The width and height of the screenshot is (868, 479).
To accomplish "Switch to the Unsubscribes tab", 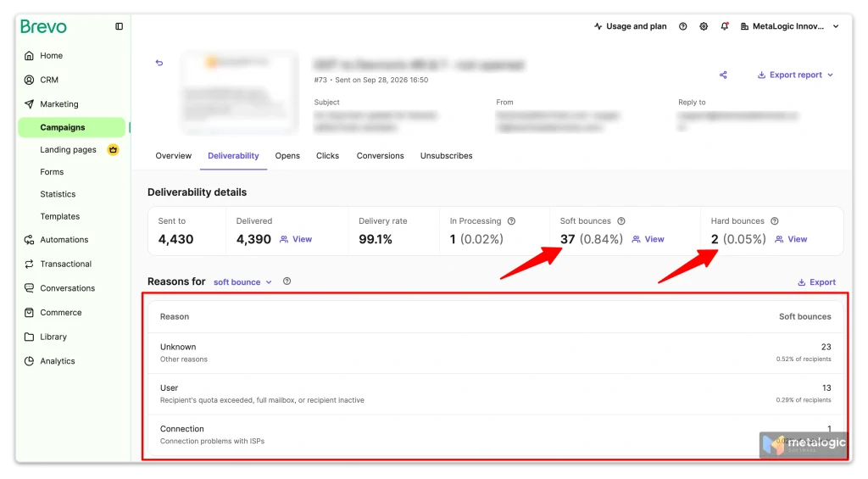I will 446,156.
